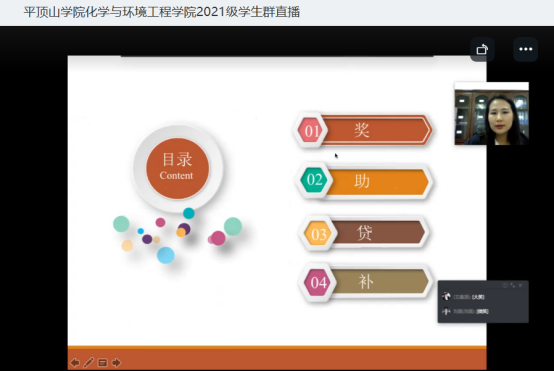Viewport: 554px width, 371px height.
Task: Click the pop-out window icon at top right
Action: tap(482, 49)
